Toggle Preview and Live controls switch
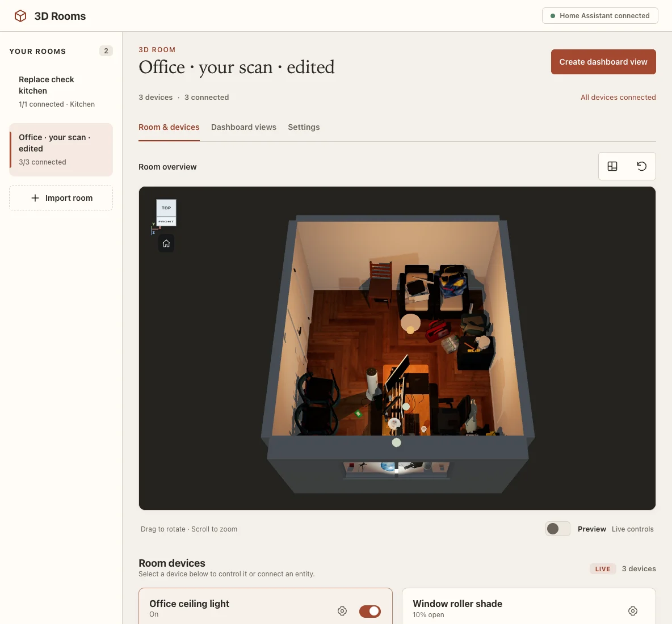 coord(557,529)
